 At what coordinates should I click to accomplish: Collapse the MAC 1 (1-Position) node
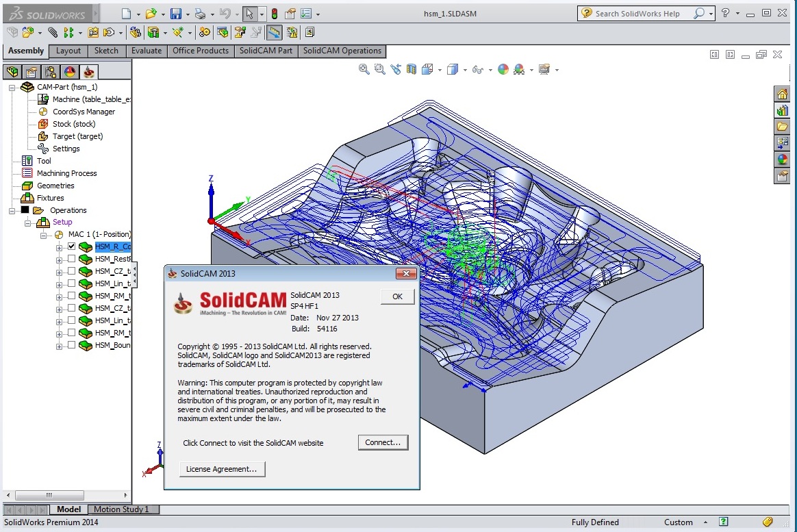point(44,235)
